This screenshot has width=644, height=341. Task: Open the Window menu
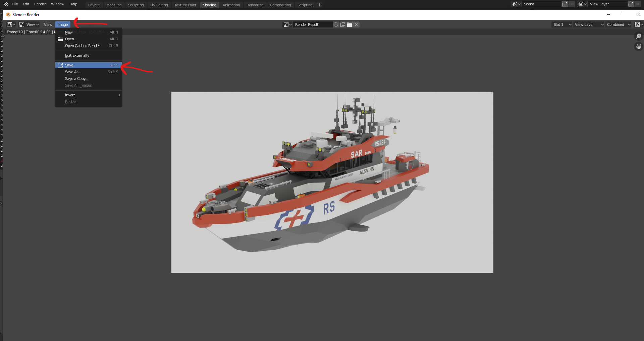(x=57, y=4)
